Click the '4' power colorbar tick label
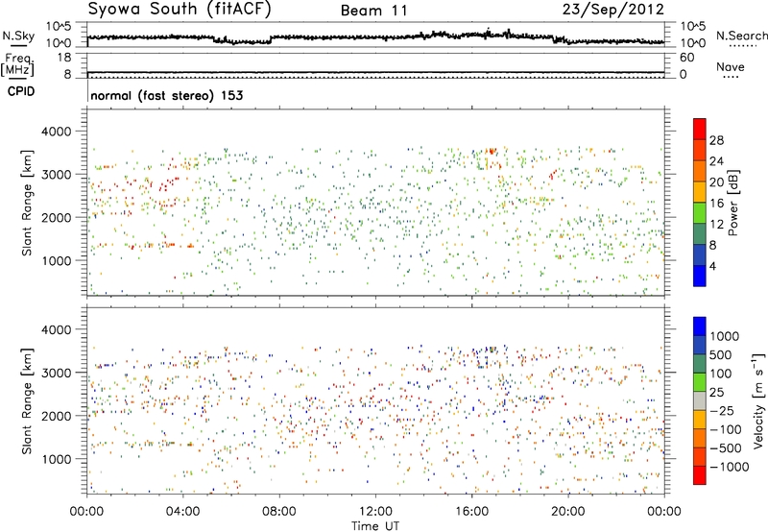 (x=713, y=267)
